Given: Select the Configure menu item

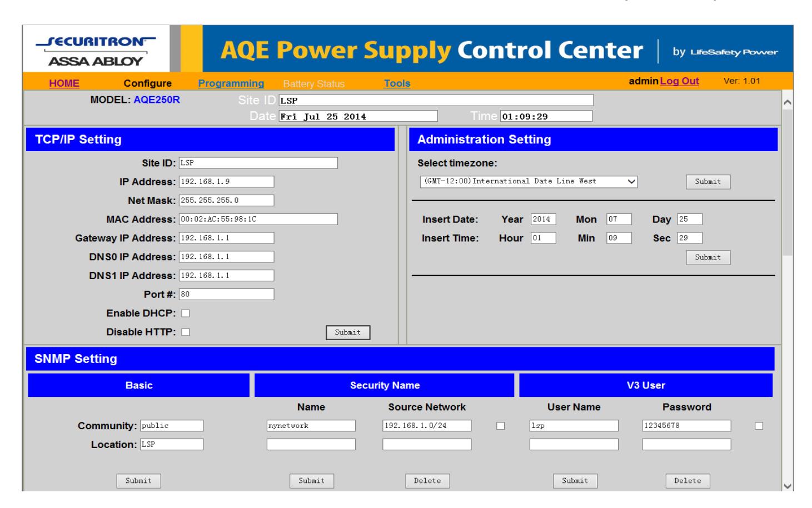Looking at the screenshot, I should (x=147, y=83).
